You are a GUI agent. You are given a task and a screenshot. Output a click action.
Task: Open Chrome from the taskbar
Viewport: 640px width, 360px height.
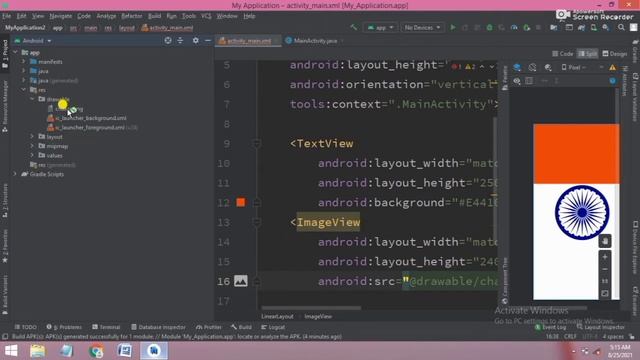[96, 351]
